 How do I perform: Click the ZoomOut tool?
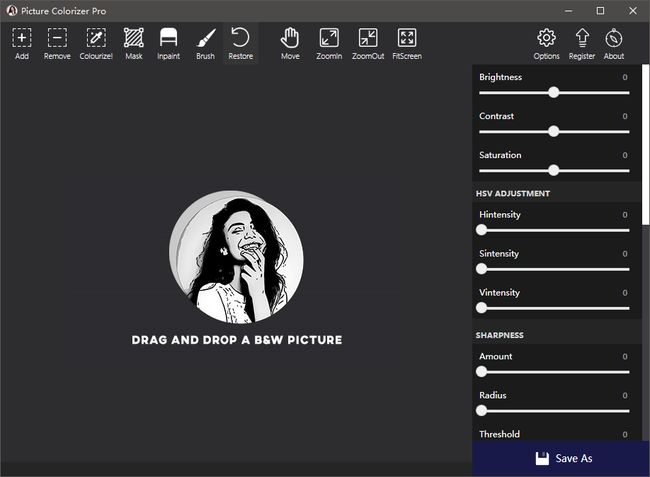[x=368, y=44]
